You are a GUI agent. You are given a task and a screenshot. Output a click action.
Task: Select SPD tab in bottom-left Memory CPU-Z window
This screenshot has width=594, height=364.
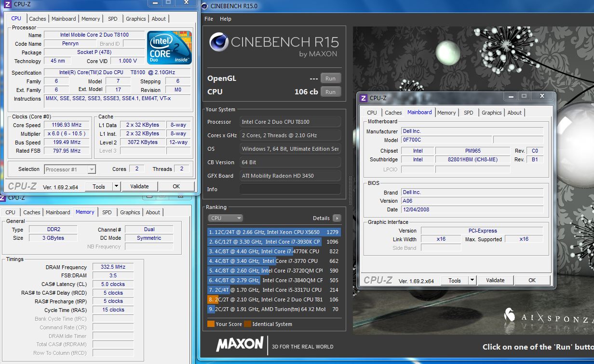pos(107,212)
